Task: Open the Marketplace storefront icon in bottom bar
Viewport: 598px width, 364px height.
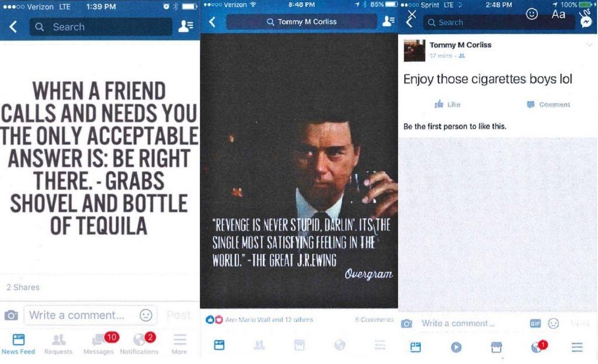Action: pos(496,347)
